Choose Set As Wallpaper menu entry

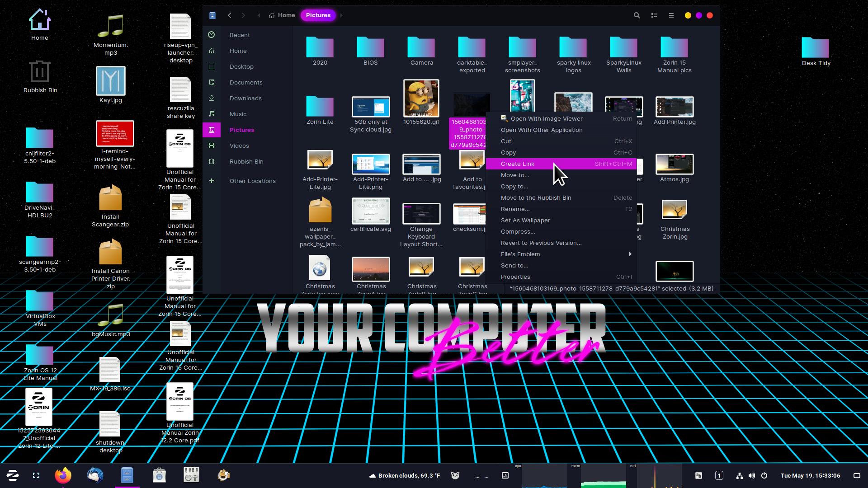click(525, 220)
